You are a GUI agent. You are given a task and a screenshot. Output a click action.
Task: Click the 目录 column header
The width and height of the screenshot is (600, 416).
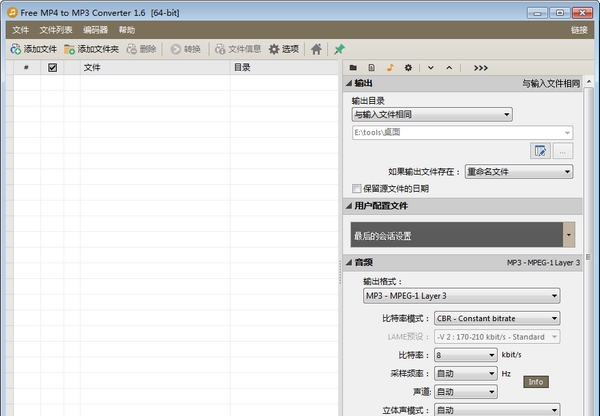coord(284,68)
